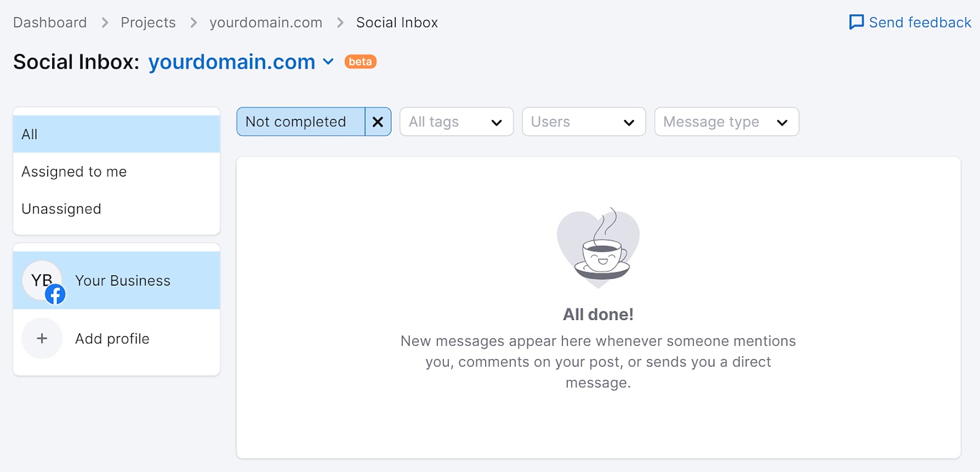Click the Facebook badge on YB avatar
The width and height of the screenshot is (980, 472).
55,295
